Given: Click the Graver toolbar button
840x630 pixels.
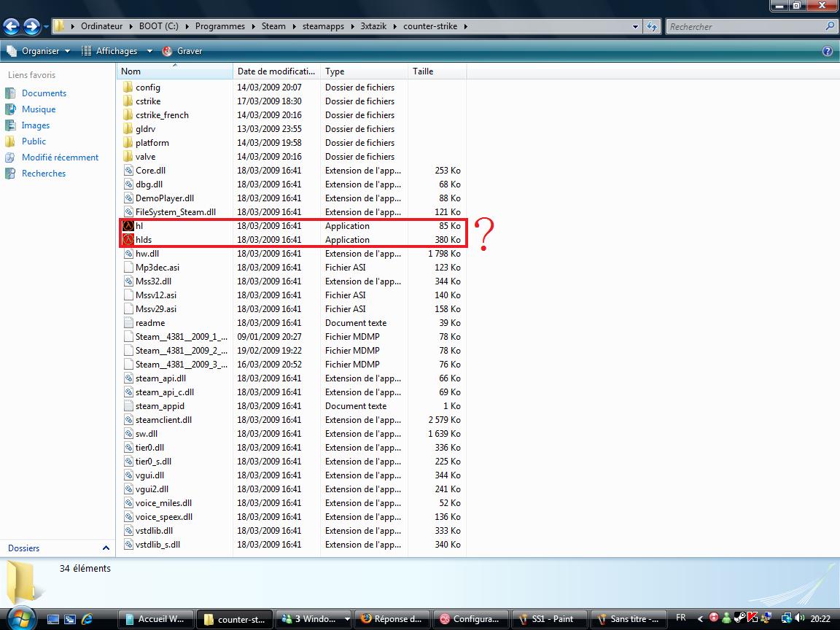Looking at the screenshot, I should tap(182, 51).
